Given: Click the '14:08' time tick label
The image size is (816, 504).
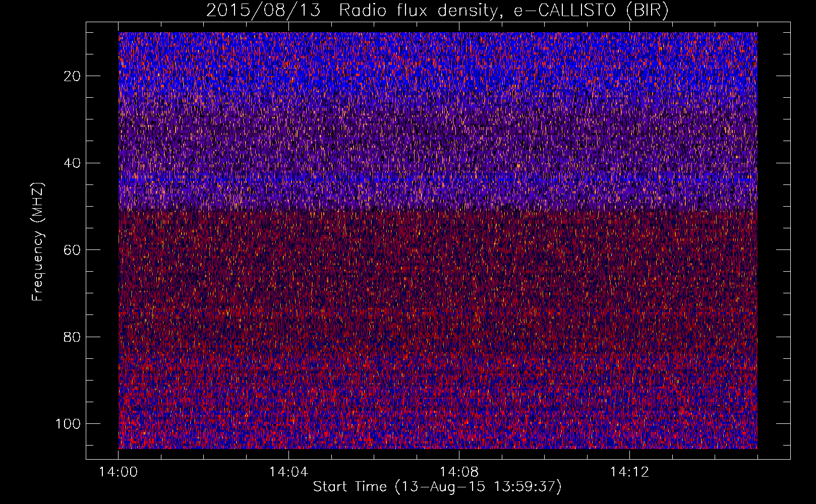Looking at the screenshot, I should 459,472.
